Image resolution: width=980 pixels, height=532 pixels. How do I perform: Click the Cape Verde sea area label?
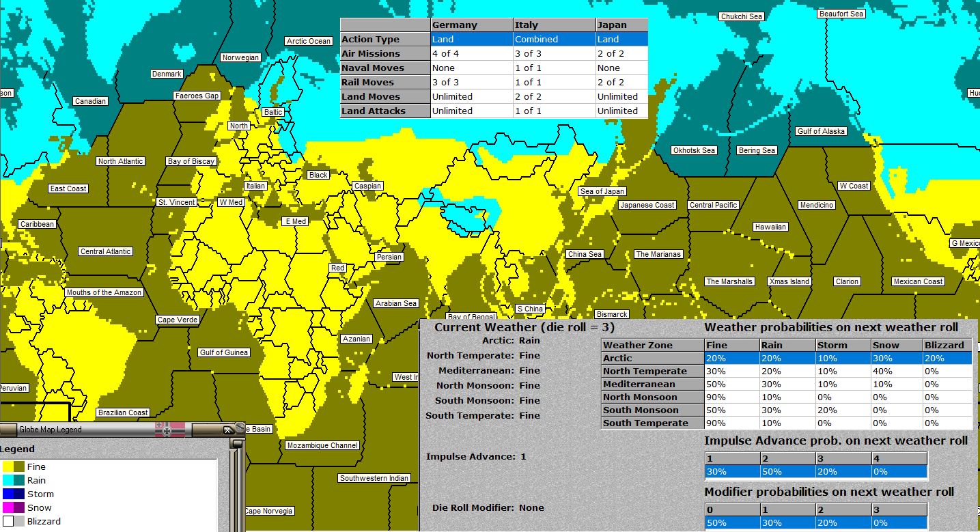pyautogui.click(x=177, y=320)
